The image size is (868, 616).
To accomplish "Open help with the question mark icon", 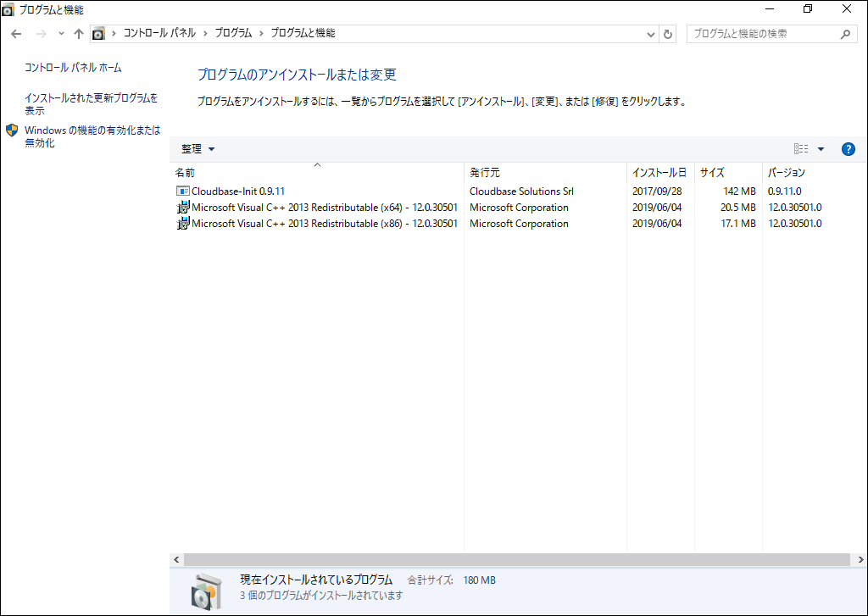I will tap(848, 149).
